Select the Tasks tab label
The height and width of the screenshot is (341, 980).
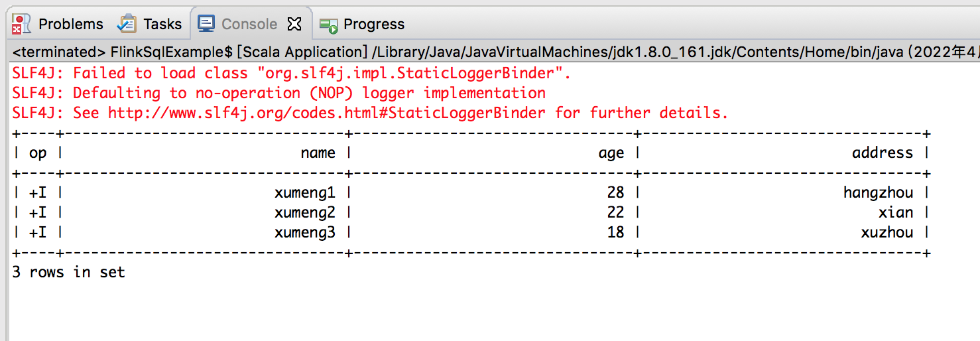click(162, 25)
